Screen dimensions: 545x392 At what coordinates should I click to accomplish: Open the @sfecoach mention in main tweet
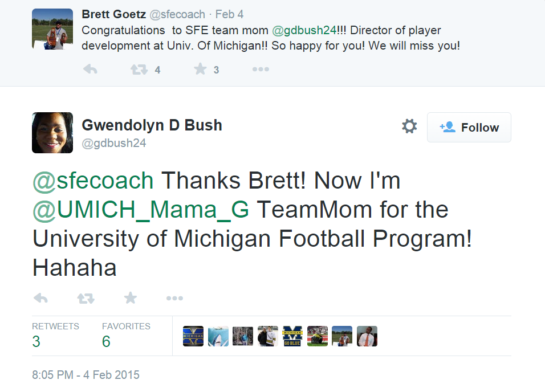click(93, 181)
